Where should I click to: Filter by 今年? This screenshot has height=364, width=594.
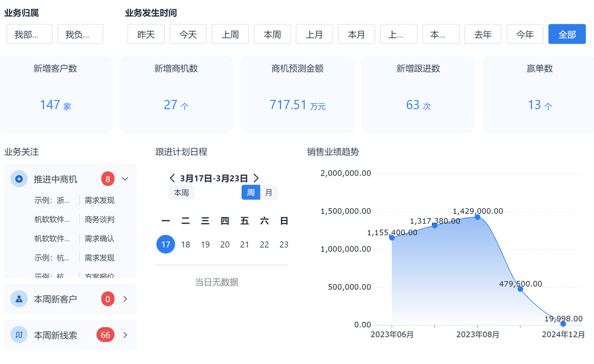pyautogui.click(x=525, y=34)
